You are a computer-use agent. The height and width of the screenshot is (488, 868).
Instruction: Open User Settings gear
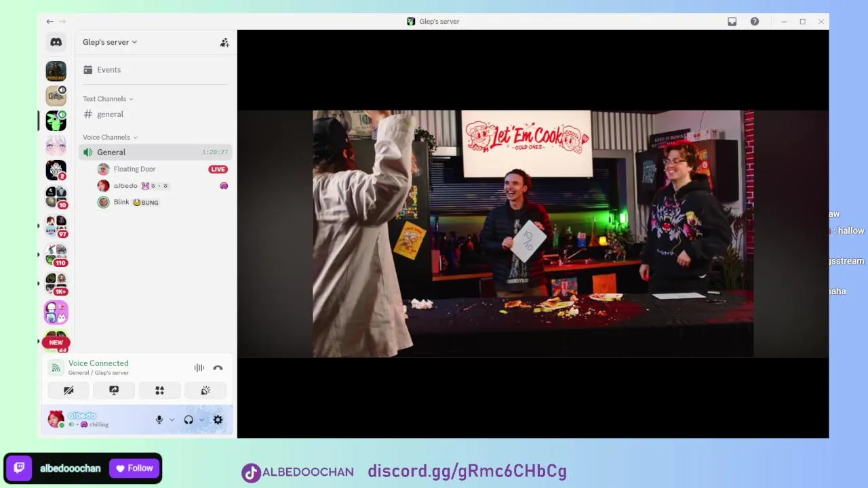(x=218, y=420)
